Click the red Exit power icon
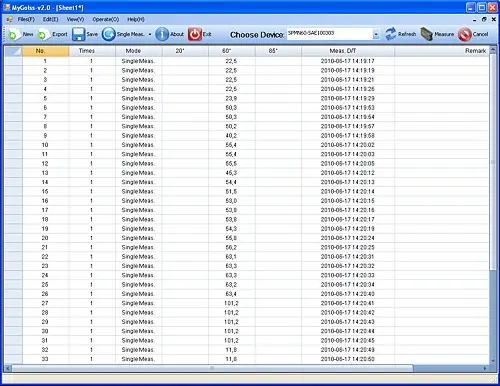The height and width of the screenshot is (386, 500). pyautogui.click(x=195, y=34)
